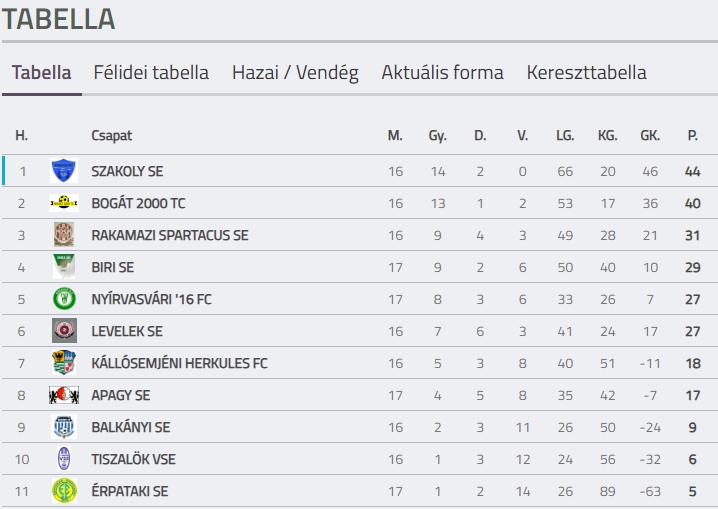This screenshot has width=718, height=509.
Task: Open the SZAKOLY SE team link
Action: 126,171
